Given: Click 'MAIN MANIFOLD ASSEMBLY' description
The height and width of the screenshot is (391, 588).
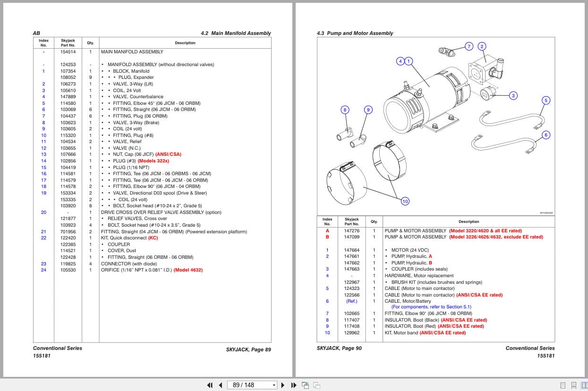Looking at the screenshot, I should 132,52.
